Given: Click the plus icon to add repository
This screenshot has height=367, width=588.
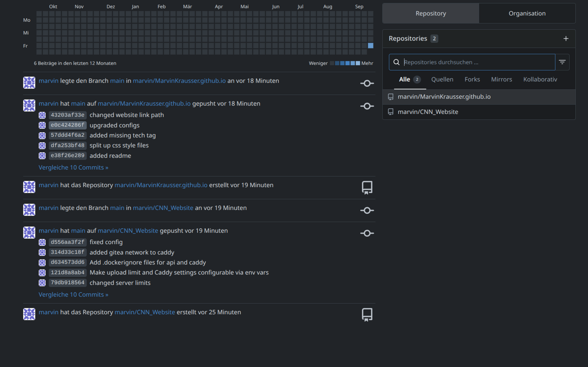Looking at the screenshot, I should (566, 39).
